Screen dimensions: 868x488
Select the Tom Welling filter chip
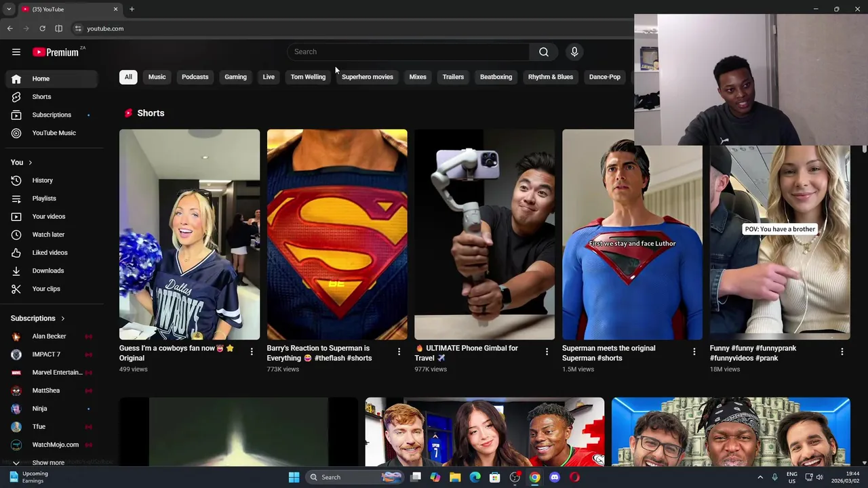[x=308, y=77]
